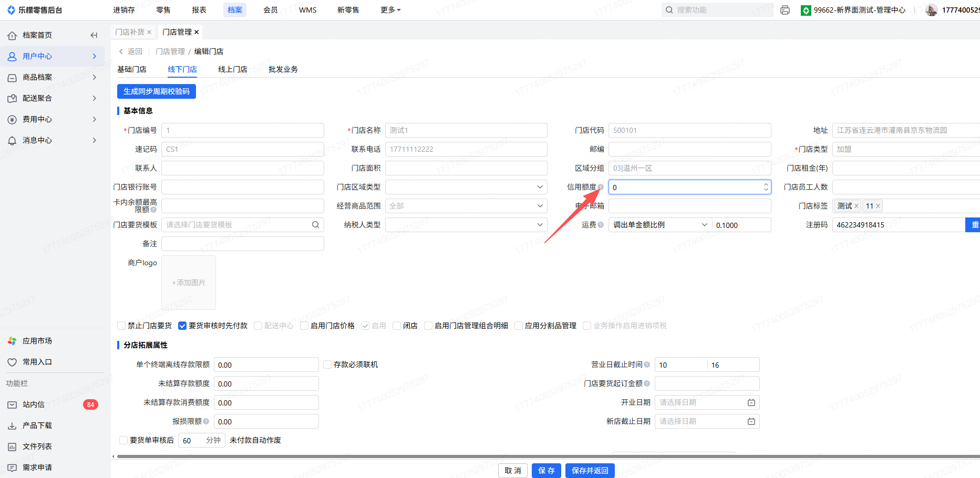Open the 更多 top menu dropdown

point(390,10)
